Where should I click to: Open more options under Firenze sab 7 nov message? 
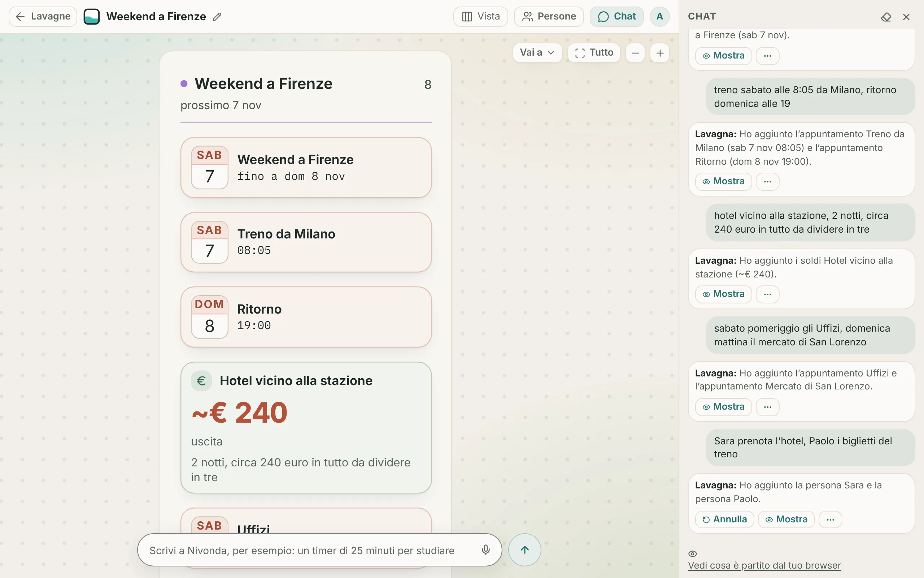coord(767,56)
